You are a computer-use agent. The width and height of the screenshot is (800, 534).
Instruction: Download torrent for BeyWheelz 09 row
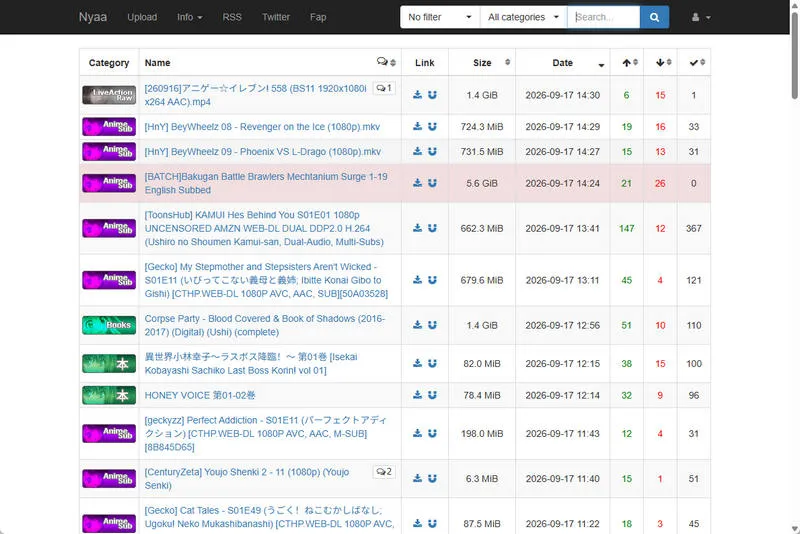click(x=417, y=151)
